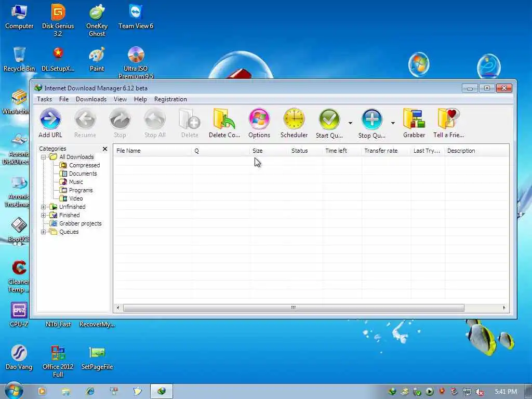Select the Paint desktop icon
The image size is (532, 399).
97,59
